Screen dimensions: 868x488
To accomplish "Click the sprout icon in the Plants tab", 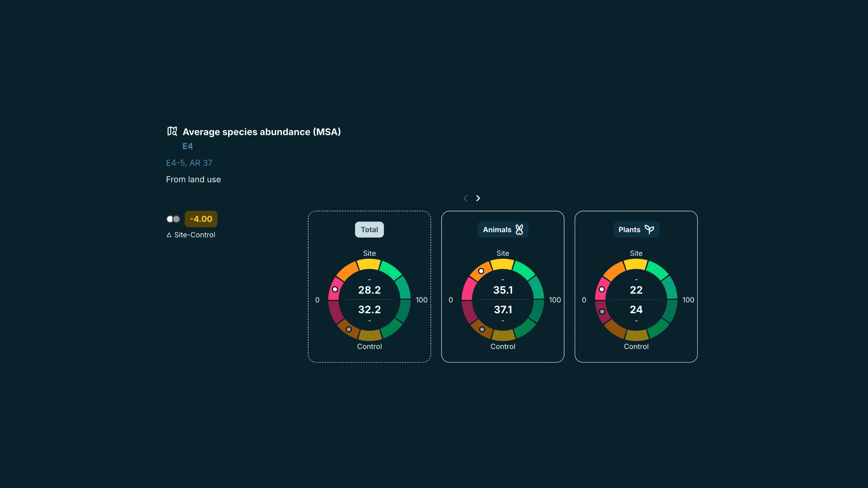I will coord(649,229).
